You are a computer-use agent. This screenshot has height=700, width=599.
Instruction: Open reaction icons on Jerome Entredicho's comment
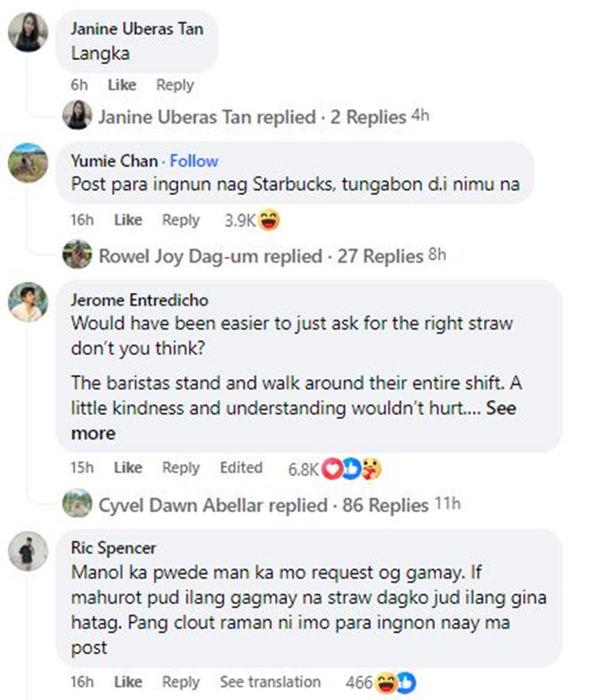[351, 469]
